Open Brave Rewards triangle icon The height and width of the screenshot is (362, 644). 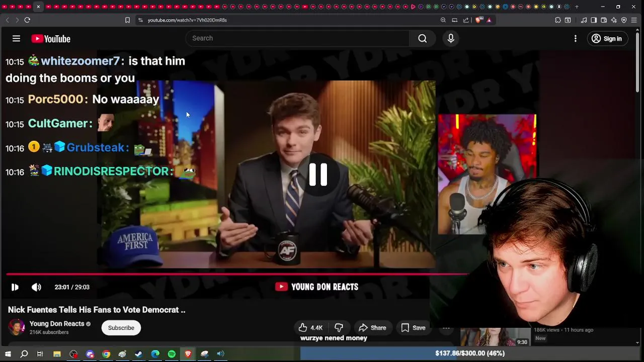pyautogui.click(x=489, y=20)
